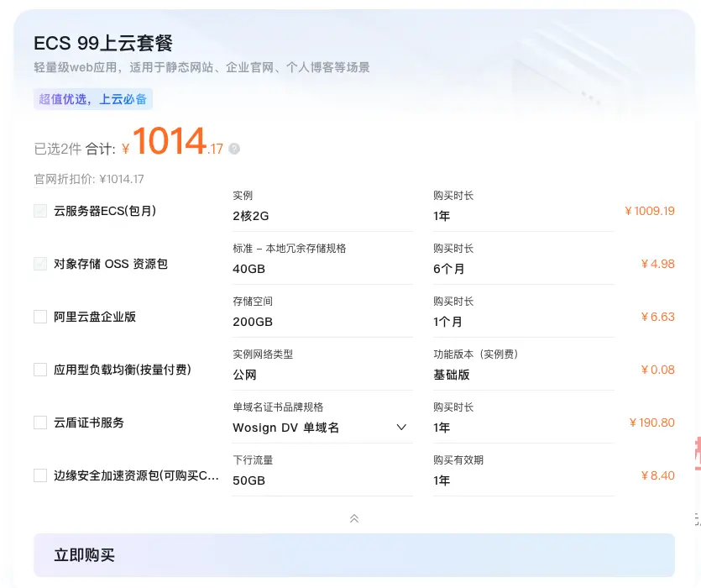Screen dimensions: 701x588
Task: Click the 阿里云盘企业版 label
Action: click(95, 317)
